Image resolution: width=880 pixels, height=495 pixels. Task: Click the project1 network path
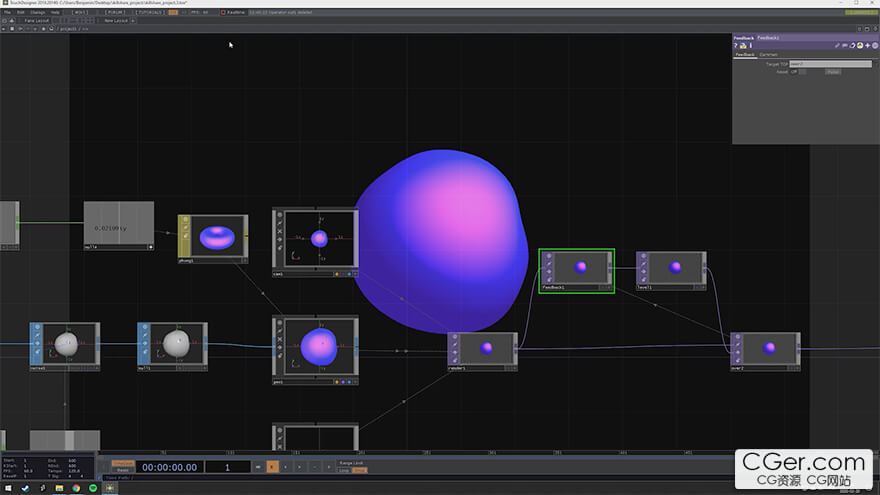[68, 29]
